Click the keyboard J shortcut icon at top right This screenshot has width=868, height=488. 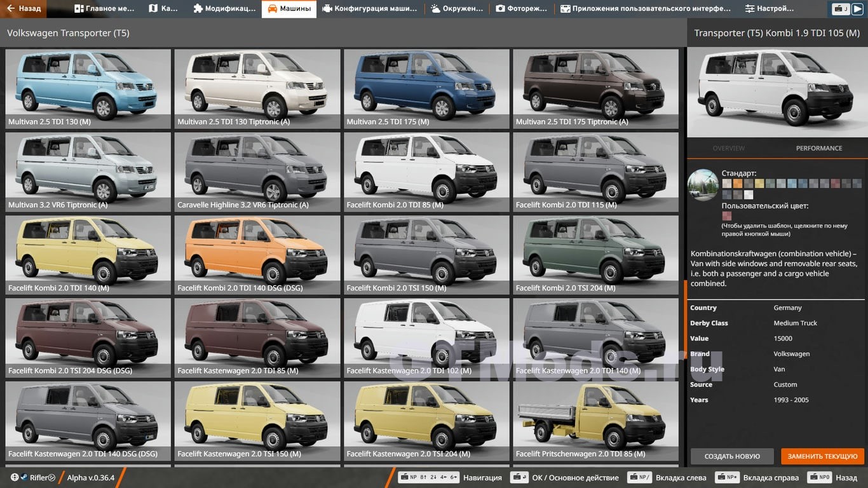coord(841,9)
